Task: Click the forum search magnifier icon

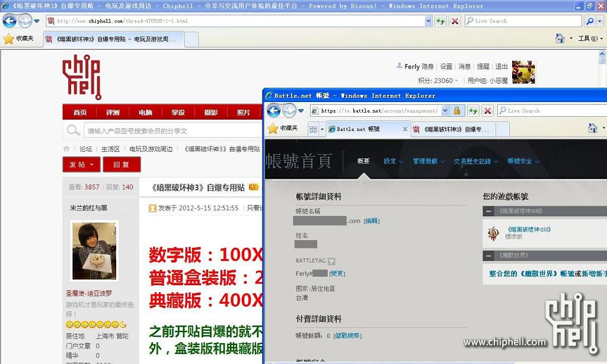Action: 73,130
